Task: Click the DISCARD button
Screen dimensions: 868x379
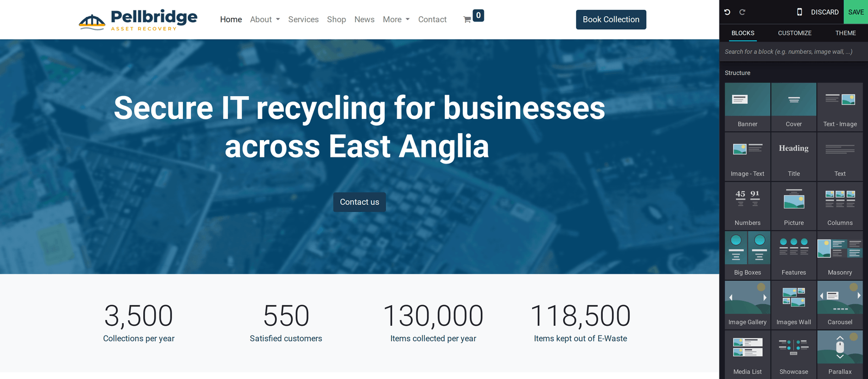Action: click(x=825, y=12)
